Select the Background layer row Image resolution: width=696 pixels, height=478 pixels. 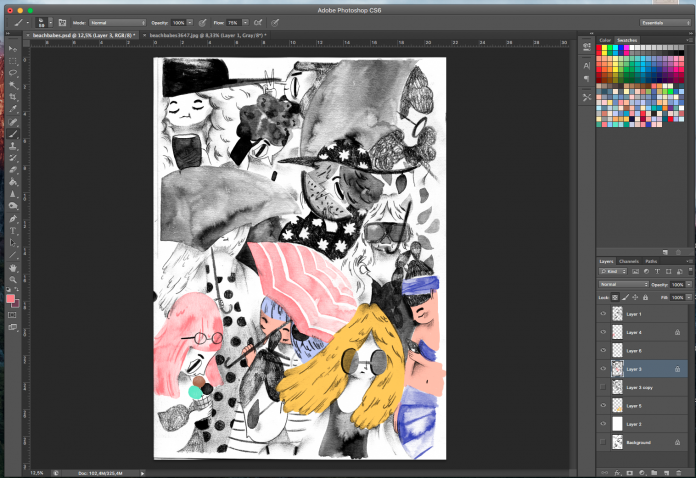(x=642, y=442)
